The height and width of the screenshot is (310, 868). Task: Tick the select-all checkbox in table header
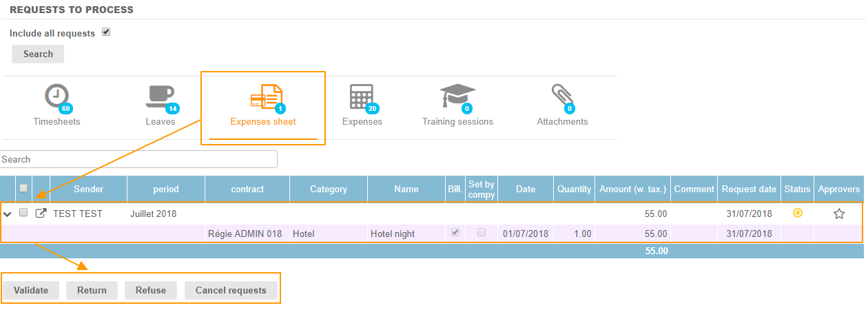pos(23,189)
